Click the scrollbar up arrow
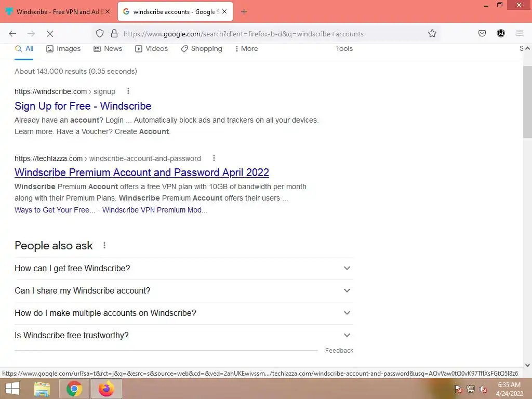Image resolution: width=532 pixels, height=399 pixels. point(527,48)
